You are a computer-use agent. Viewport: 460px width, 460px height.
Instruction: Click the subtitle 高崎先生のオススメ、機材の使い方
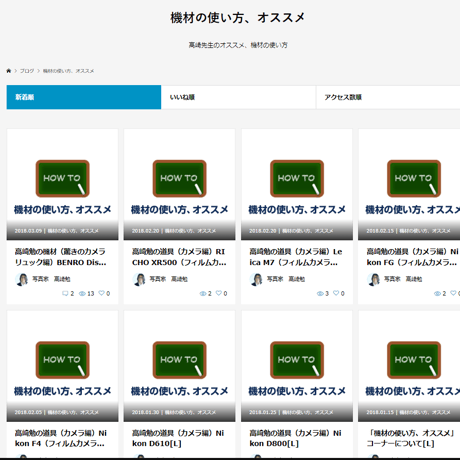[x=238, y=45]
